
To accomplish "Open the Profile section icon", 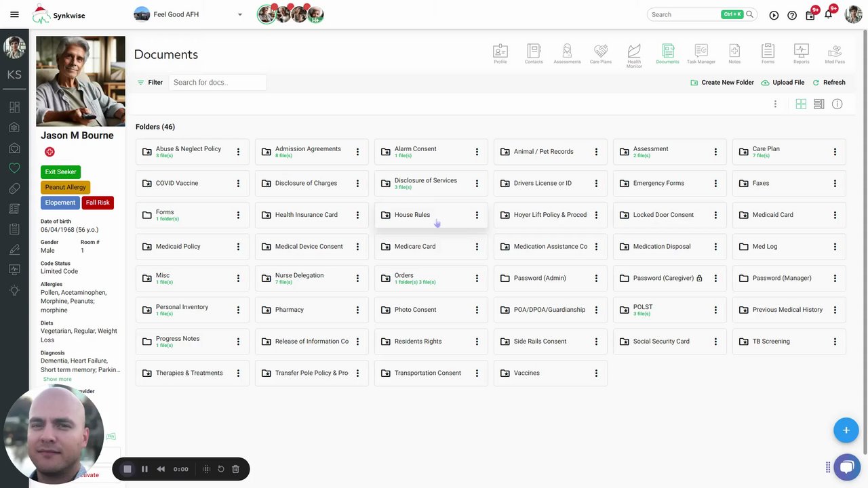I will pyautogui.click(x=500, y=54).
